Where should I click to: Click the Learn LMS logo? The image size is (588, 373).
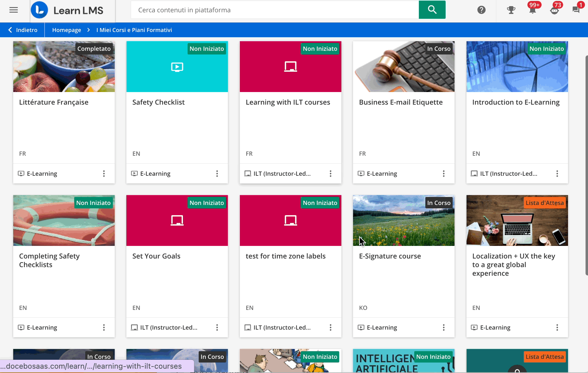(73, 10)
